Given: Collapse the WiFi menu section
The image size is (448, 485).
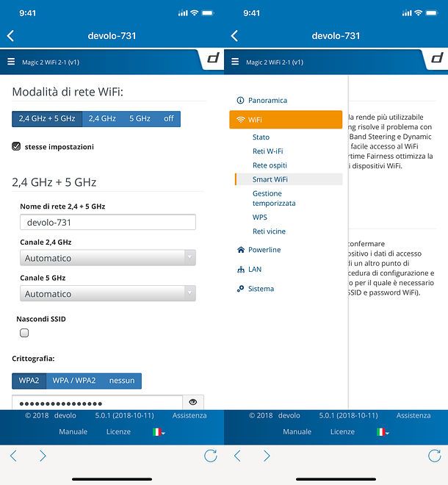Looking at the screenshot, I should [x=286, y=119].
